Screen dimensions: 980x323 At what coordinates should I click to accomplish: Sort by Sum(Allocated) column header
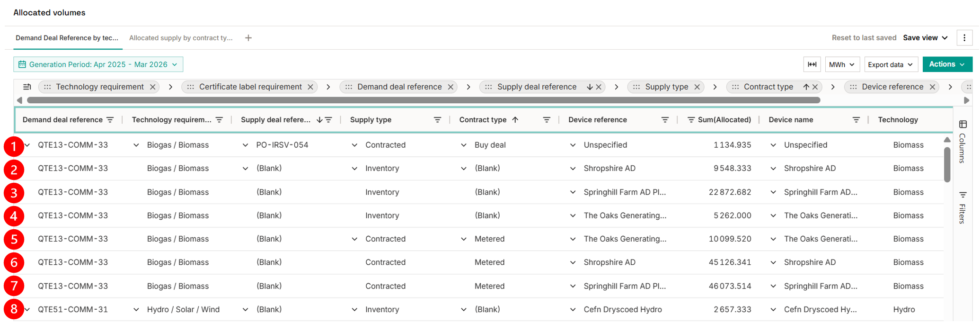[x=724, y=120]
